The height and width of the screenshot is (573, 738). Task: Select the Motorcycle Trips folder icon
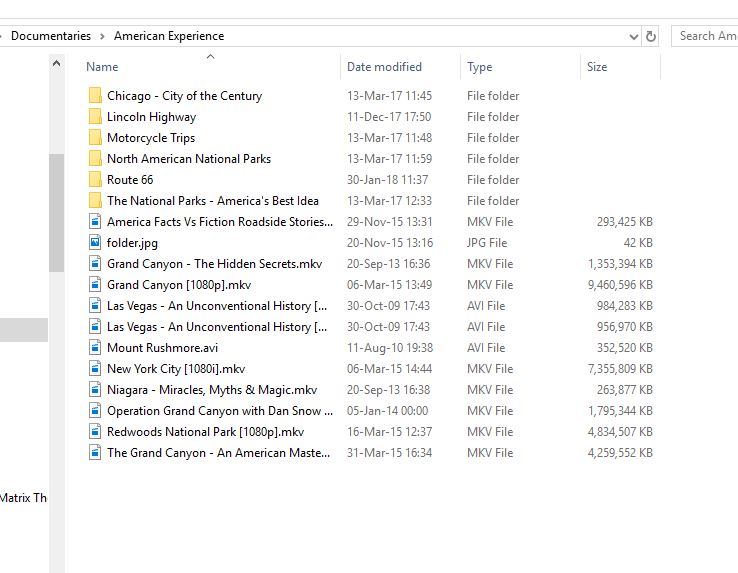[95, 137]
